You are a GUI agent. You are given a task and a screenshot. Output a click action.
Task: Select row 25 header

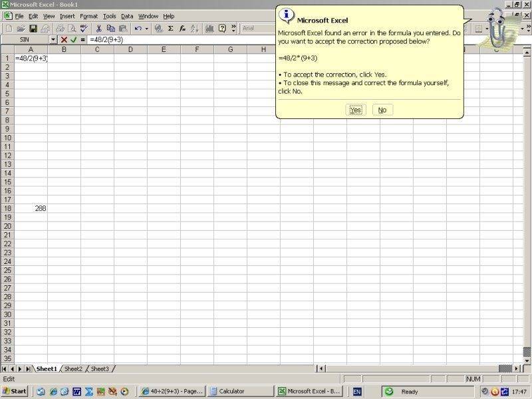coord(7,271)
